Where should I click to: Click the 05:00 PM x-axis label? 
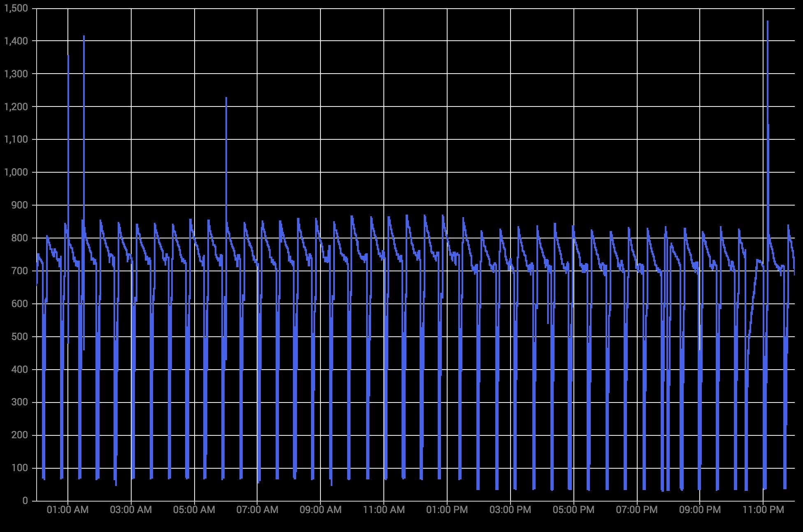(573, 510)
